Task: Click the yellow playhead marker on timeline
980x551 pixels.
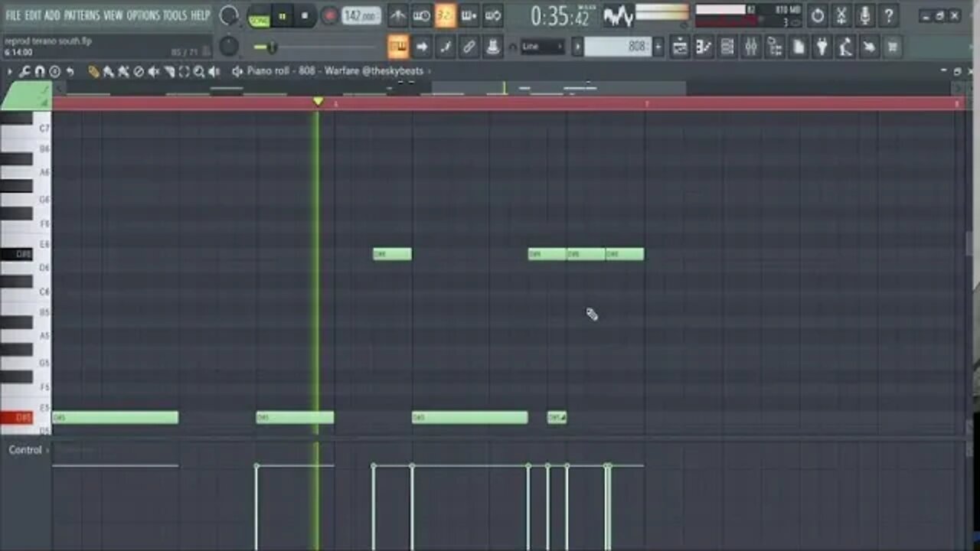Action: [x=318, y=101]
